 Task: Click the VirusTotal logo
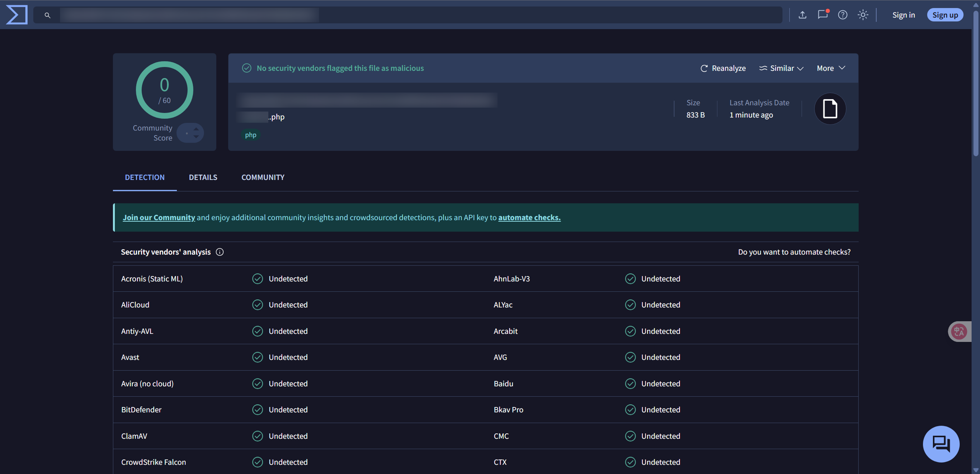click(x=16, y=15)
